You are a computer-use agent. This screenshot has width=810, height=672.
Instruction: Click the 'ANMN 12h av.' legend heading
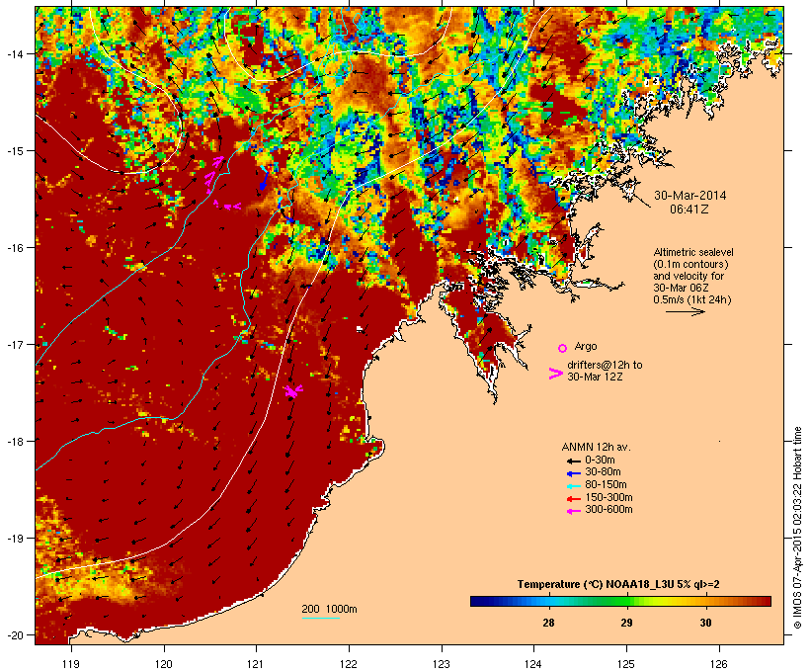click(596, 447)
